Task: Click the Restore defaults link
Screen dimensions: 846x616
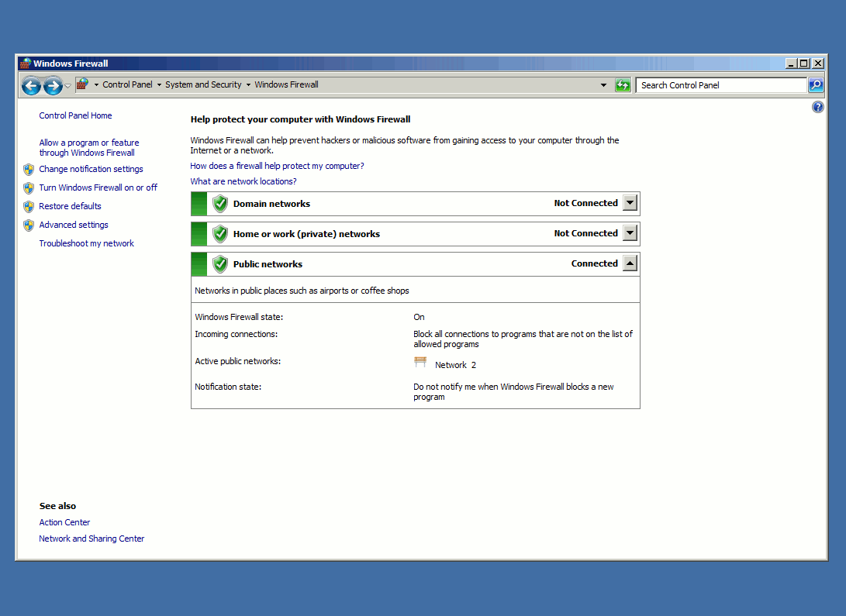Action: tap(70, 206)
